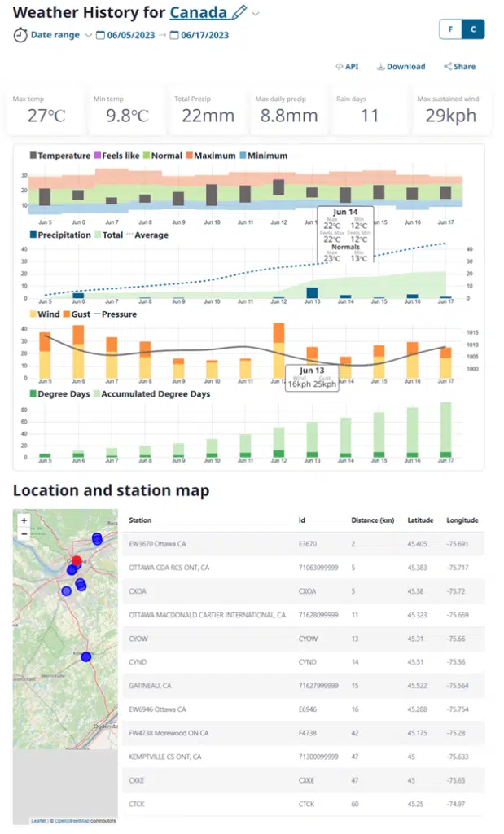Download the weather history data
The width and height of the screenshot is (504, 834).
coord(401,67)
